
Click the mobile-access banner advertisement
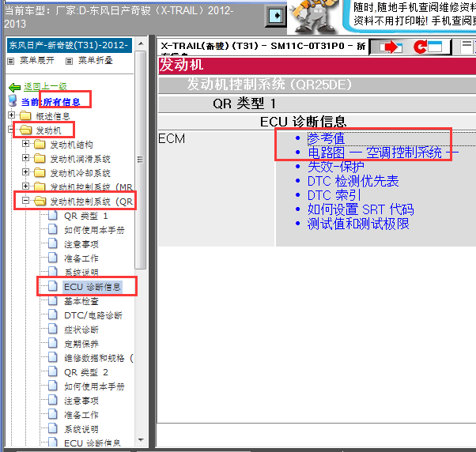point(410,15)
